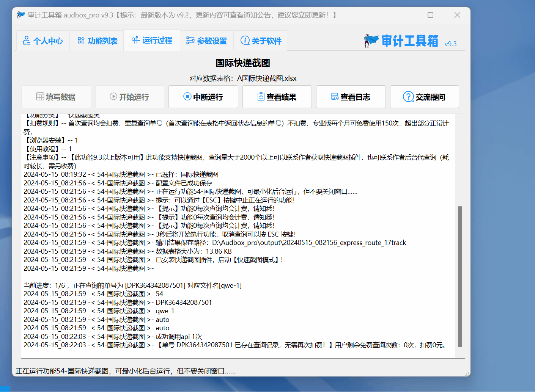Click the 【使用教程】-- 1 line

pyautogui.click(x=48, y=149)
